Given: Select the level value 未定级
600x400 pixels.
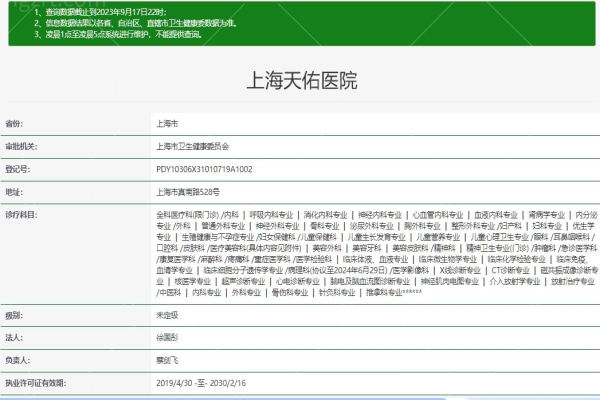Looking at the screenshot, I should [167, 315].
